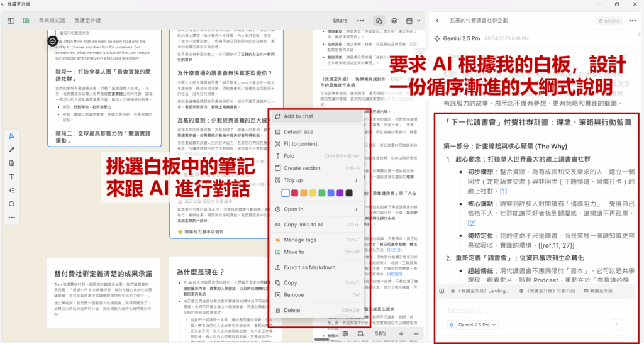The width and height of the screenshot is (644, 344).
Task: Click the Gemini 2.5 Pro message header
Action: coord(462,38)
